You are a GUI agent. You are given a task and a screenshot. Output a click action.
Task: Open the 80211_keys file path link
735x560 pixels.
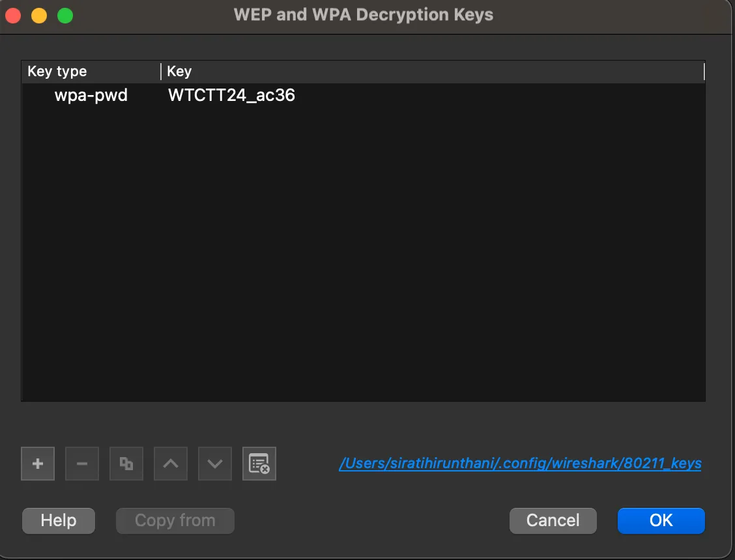(x=519, y=464)
